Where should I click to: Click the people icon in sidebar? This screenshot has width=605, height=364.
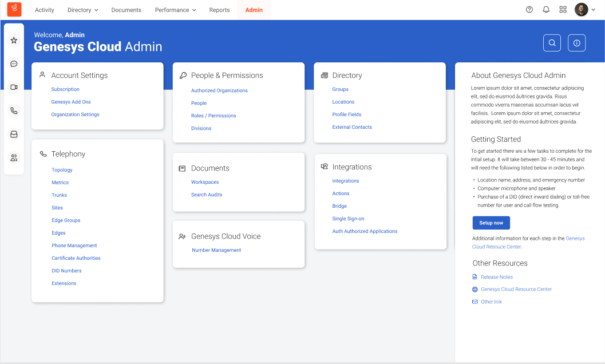point(14,158)
